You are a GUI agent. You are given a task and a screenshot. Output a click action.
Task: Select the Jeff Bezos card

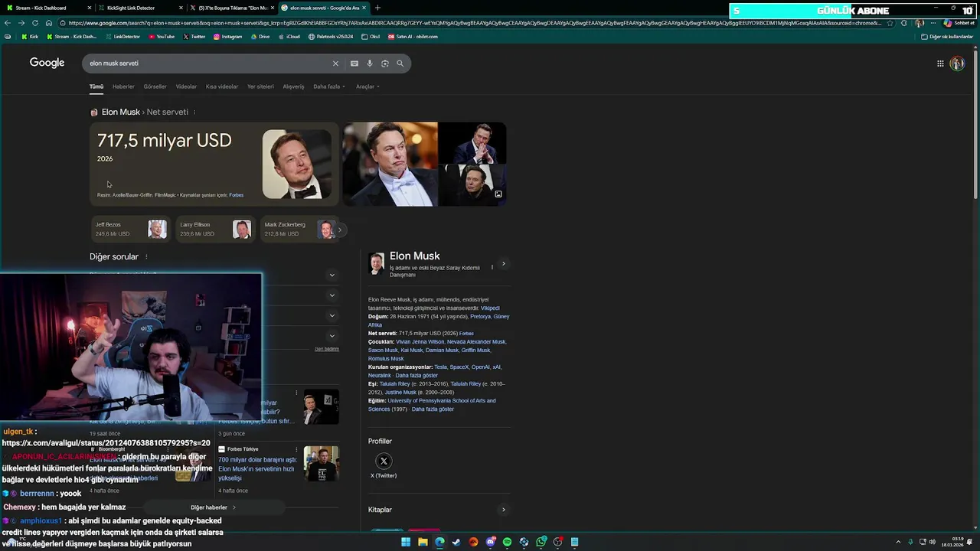(130, 230)
